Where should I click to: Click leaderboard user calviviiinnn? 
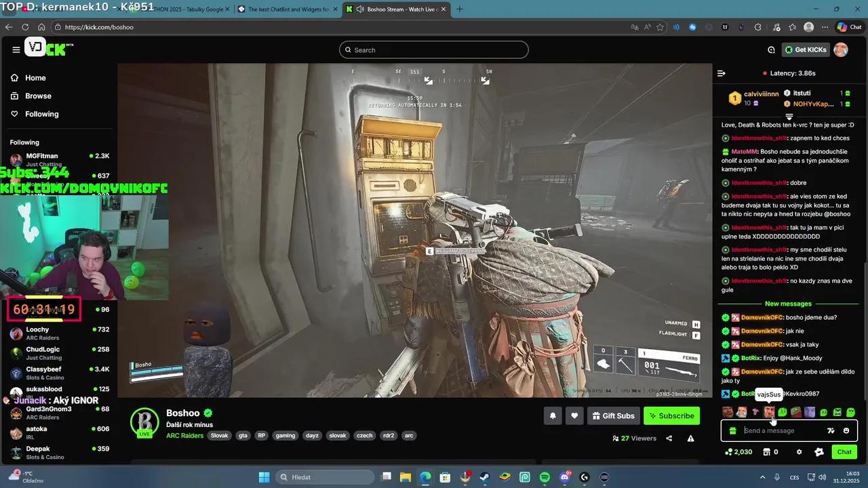point(761,94)
